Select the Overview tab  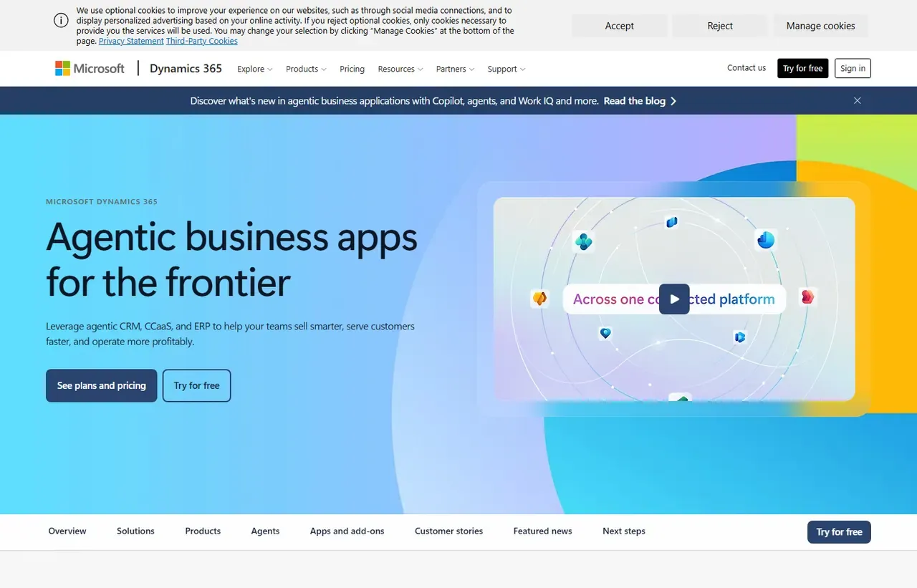[67, 531]
